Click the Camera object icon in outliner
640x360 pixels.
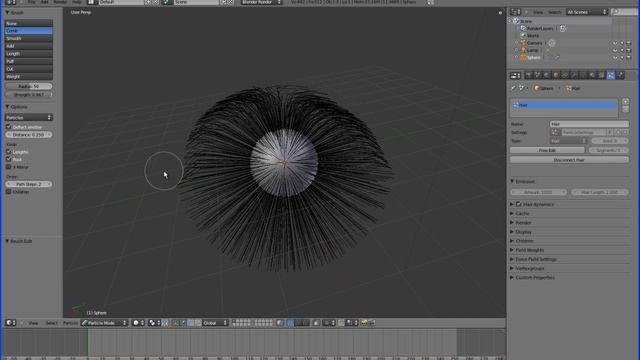523,43
